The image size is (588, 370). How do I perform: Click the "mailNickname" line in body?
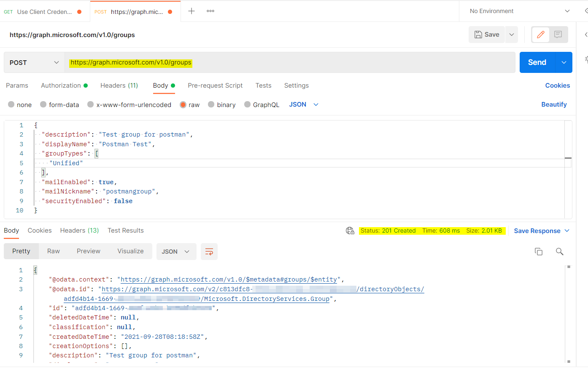[x=100, y=191]
